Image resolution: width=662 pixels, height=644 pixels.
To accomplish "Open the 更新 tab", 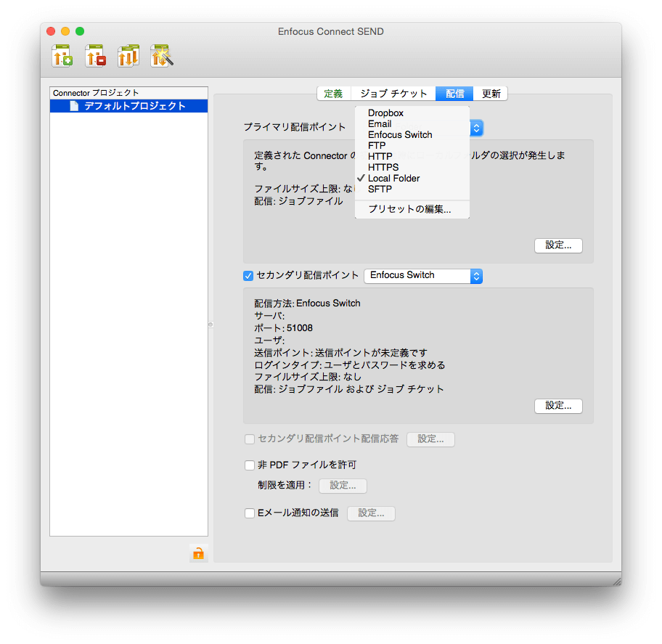I will (491, 94).
